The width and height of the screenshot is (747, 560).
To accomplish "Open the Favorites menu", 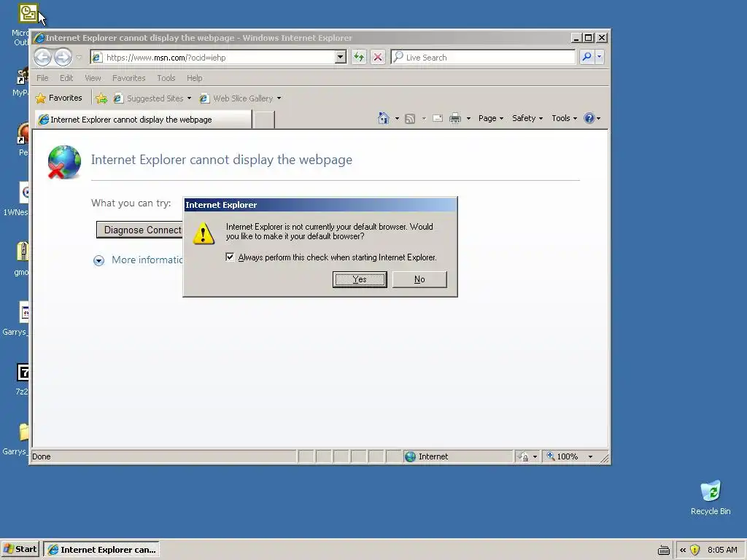I will (x=128, y=78).
